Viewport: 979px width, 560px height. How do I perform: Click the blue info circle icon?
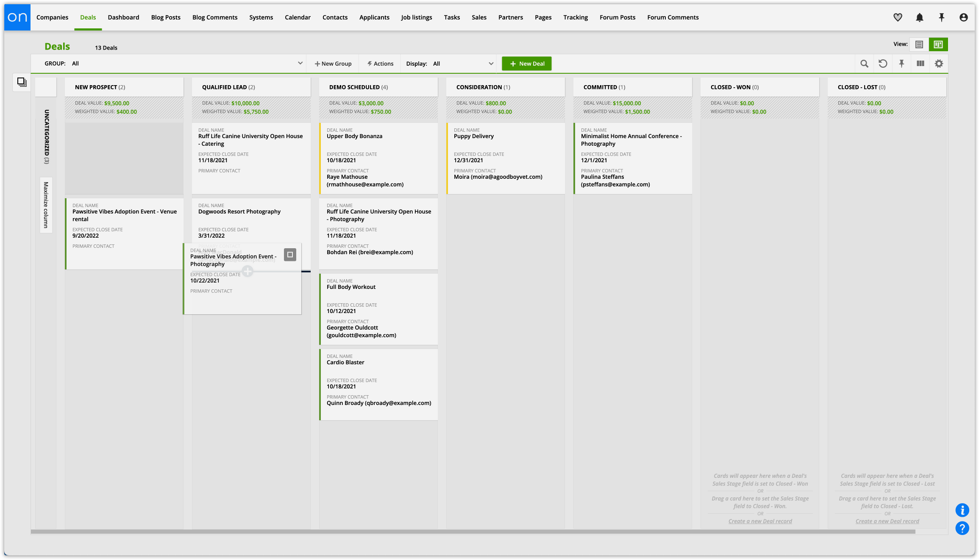[x=962, y=510]
